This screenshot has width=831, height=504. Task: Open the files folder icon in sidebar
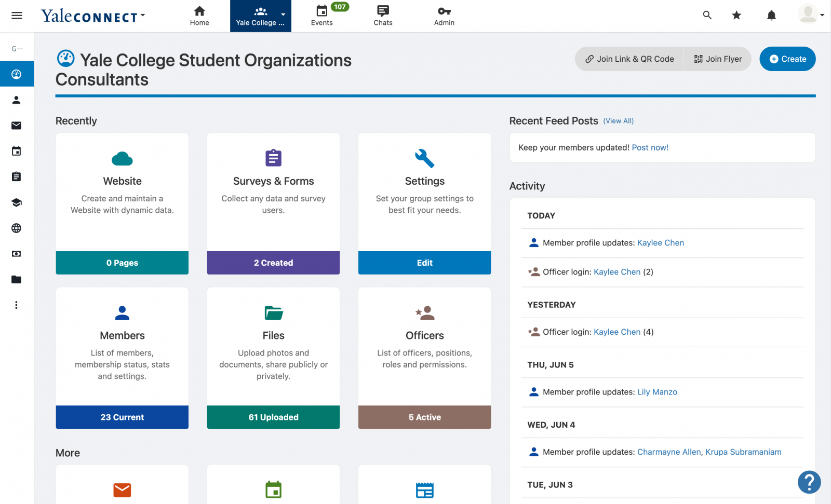[x=17, y=279]
